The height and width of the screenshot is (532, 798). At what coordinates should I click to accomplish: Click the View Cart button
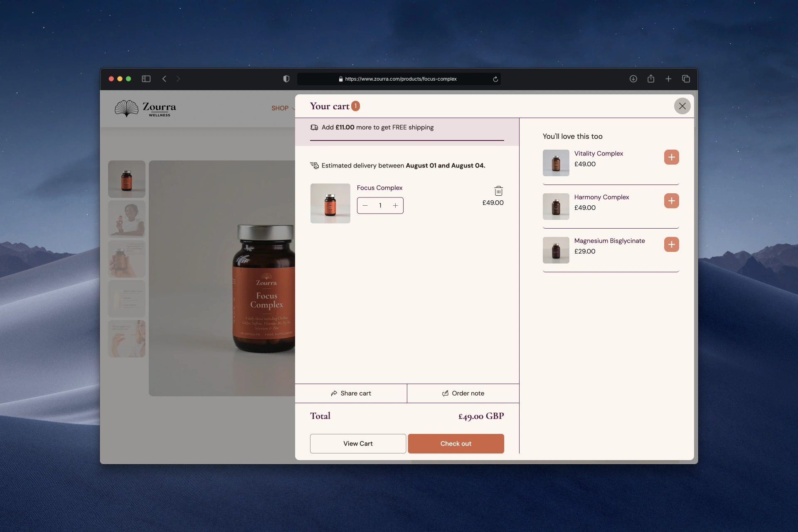(x=358, y=443)
